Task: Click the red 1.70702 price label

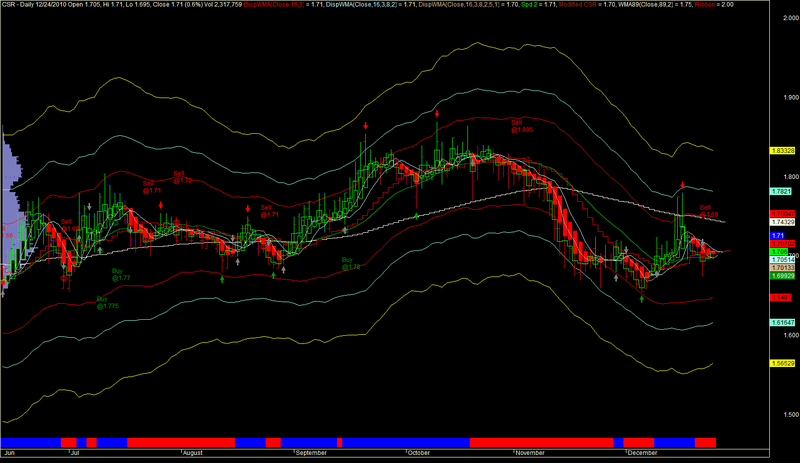Action: point(782,244)
